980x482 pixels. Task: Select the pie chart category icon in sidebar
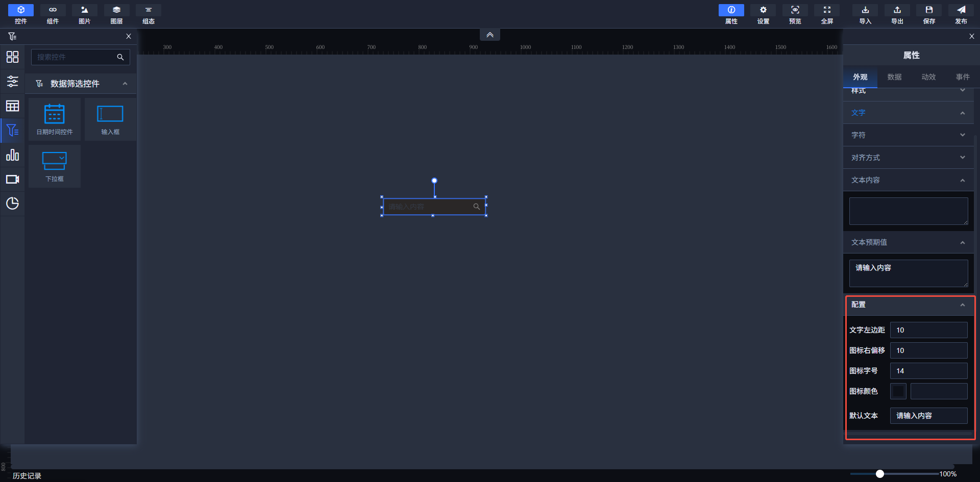point(12,204)
